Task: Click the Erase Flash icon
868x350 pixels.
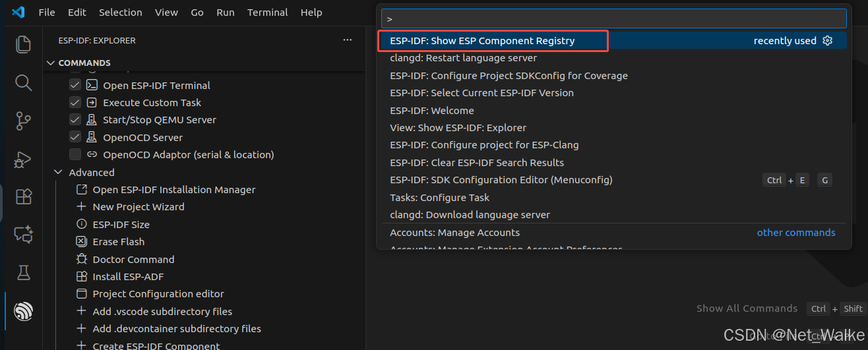Action: (82, 241)
